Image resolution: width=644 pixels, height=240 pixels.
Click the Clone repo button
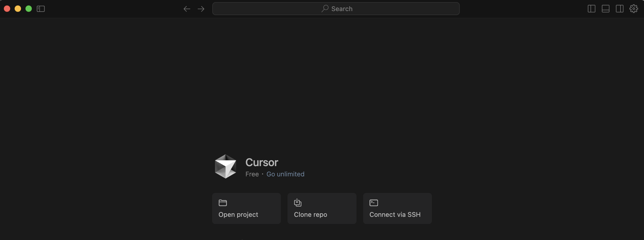click(322, 208)
